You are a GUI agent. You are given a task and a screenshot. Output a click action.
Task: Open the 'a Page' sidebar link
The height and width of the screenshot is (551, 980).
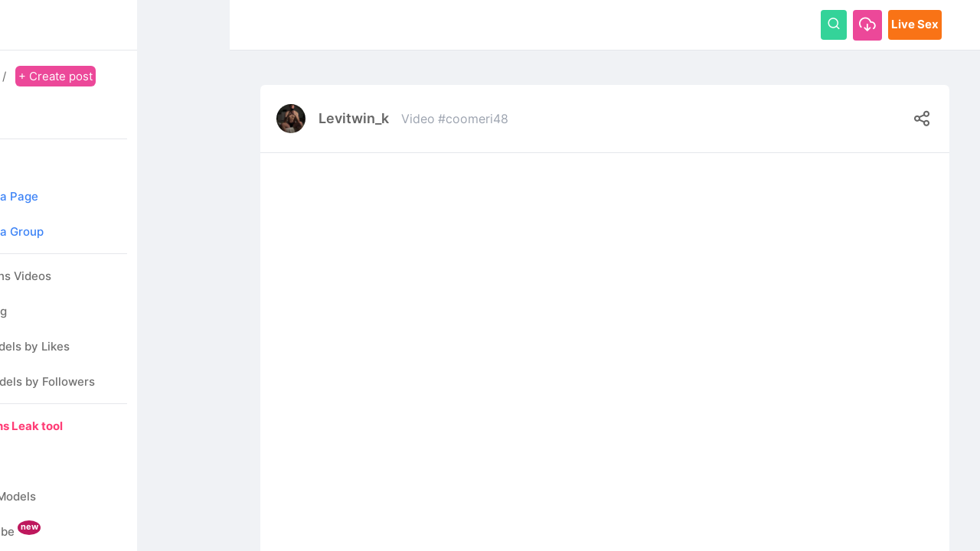(x=19, y=197)
